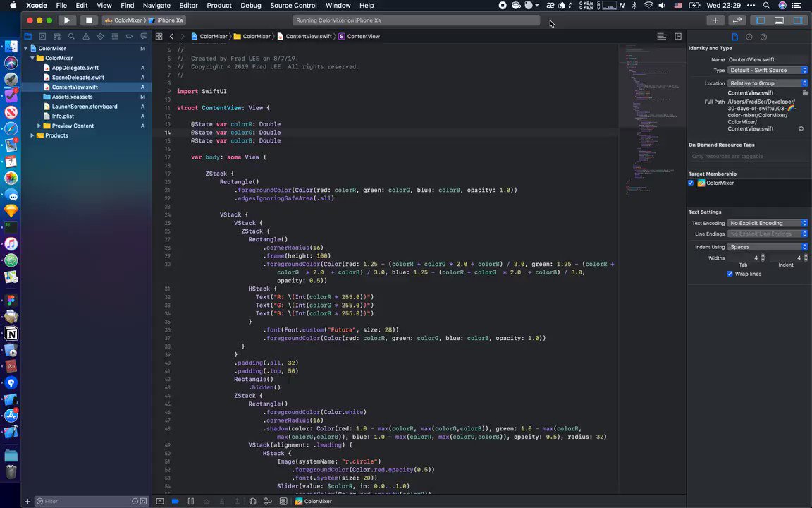
Task: Open the related items grid menu
Action: [x=159, y=36]
